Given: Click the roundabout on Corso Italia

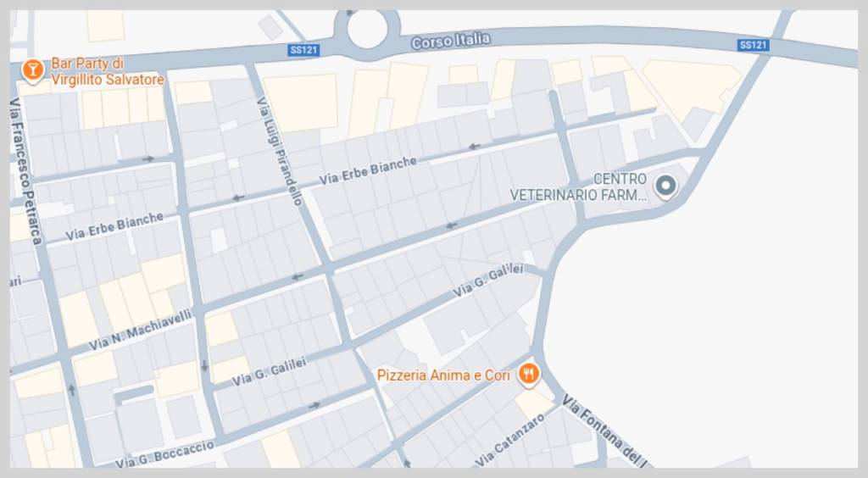Looking at the screenshot, I should [x=368, y=31].
